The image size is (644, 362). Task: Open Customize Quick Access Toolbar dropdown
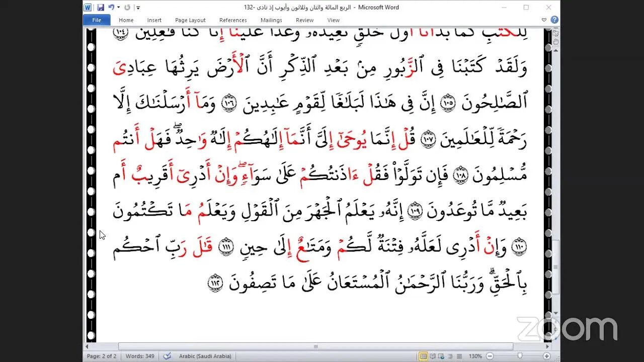(x=138, y=8)
